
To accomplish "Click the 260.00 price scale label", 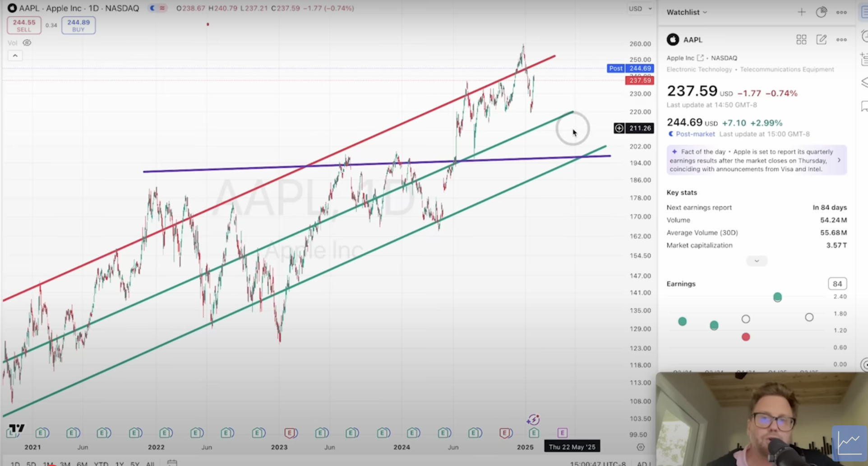I will pos(640,44).
